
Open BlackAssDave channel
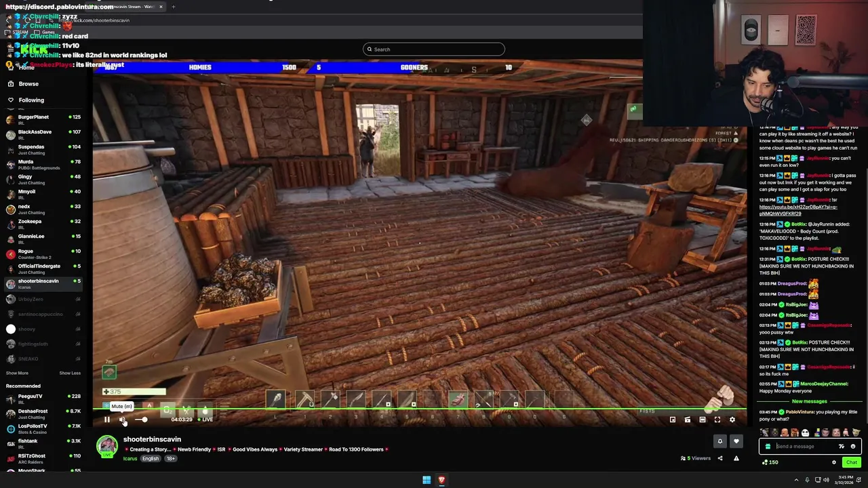(x=42, y=134)
